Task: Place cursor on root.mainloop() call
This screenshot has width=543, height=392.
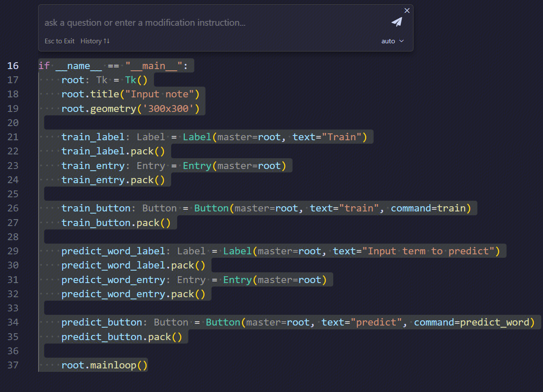Action: pos(104,365)
